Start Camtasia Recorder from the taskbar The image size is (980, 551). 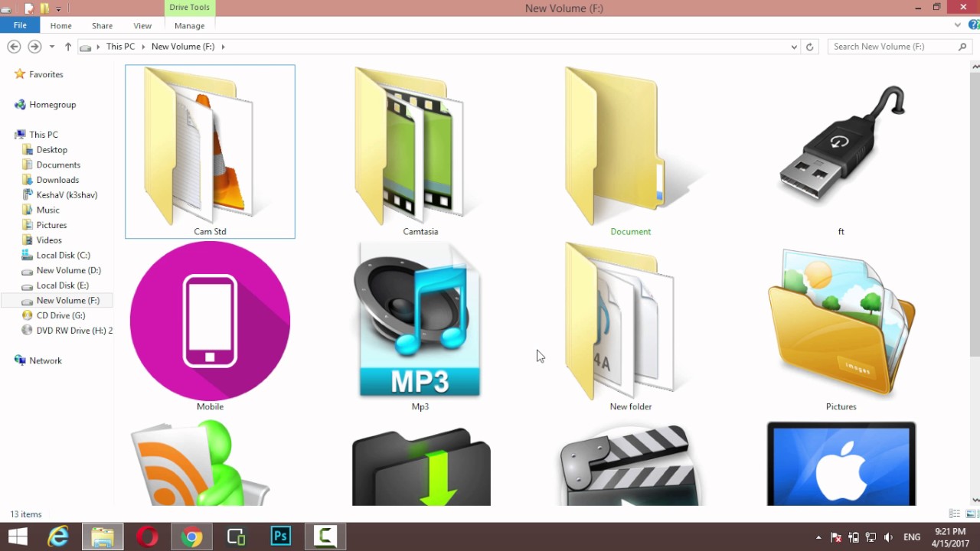(x=325, y=536)
